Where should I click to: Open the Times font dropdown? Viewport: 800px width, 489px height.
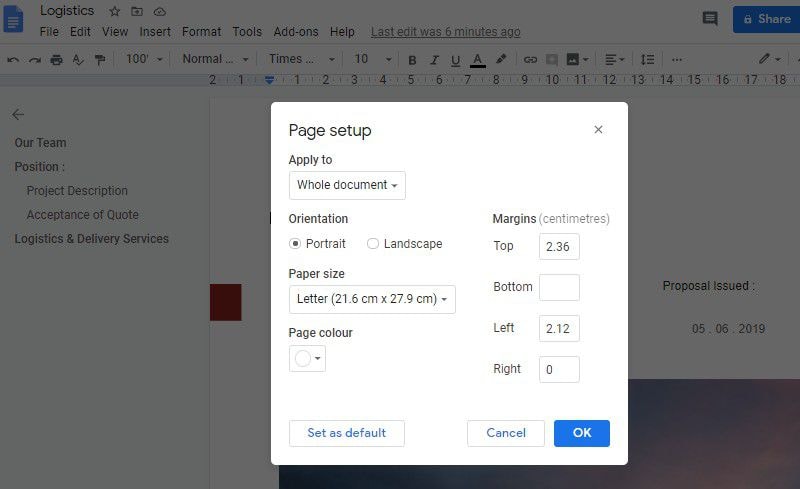click(x=302, y=59)
